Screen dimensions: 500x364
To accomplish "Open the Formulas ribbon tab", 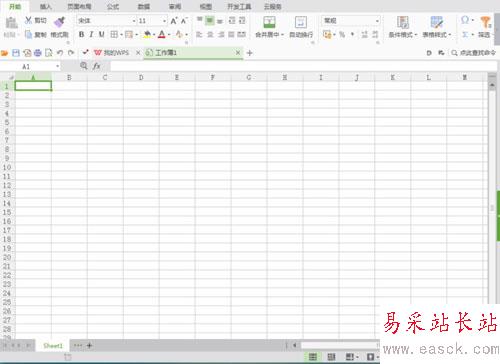I will [113, 6].
